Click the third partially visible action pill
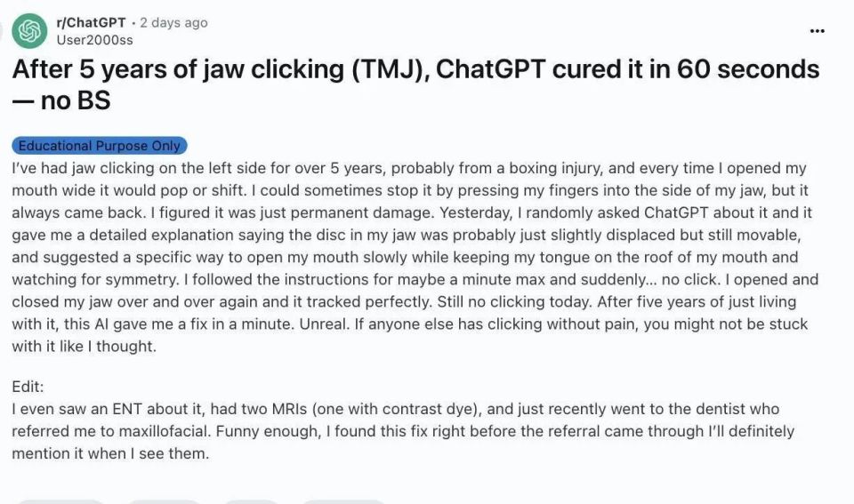Screen dimensions: 854x504 coord(252,501)
